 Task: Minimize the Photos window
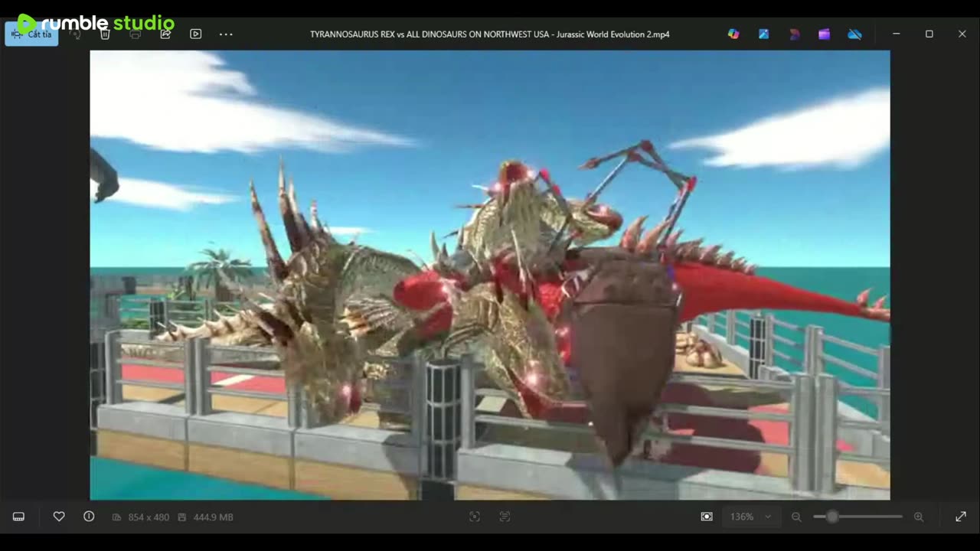(896, 34)
